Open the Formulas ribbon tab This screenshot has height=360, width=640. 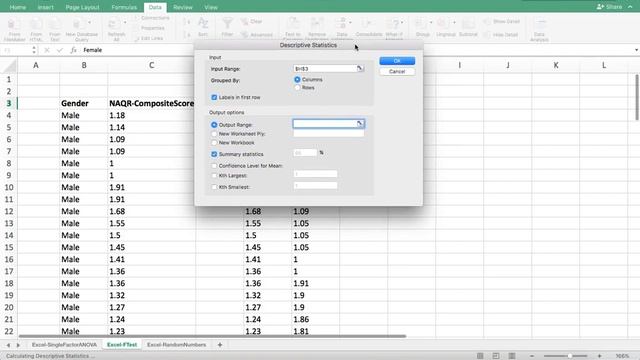point(124,7)
